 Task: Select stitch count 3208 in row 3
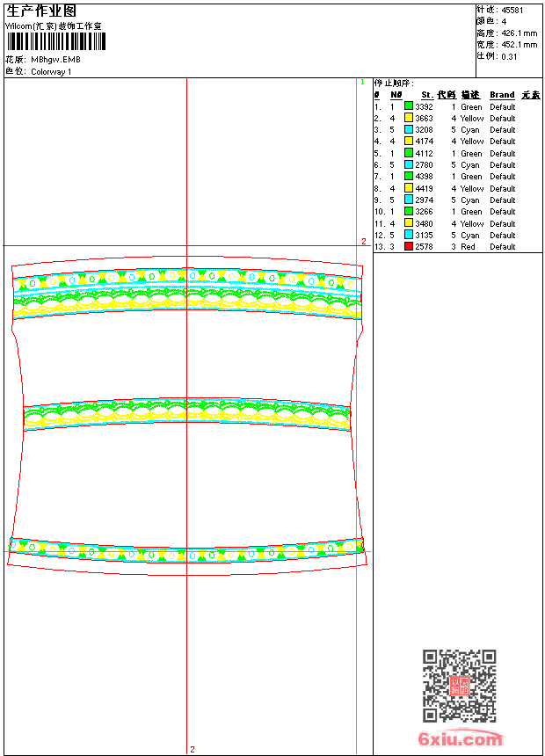(x=424, y=130)
